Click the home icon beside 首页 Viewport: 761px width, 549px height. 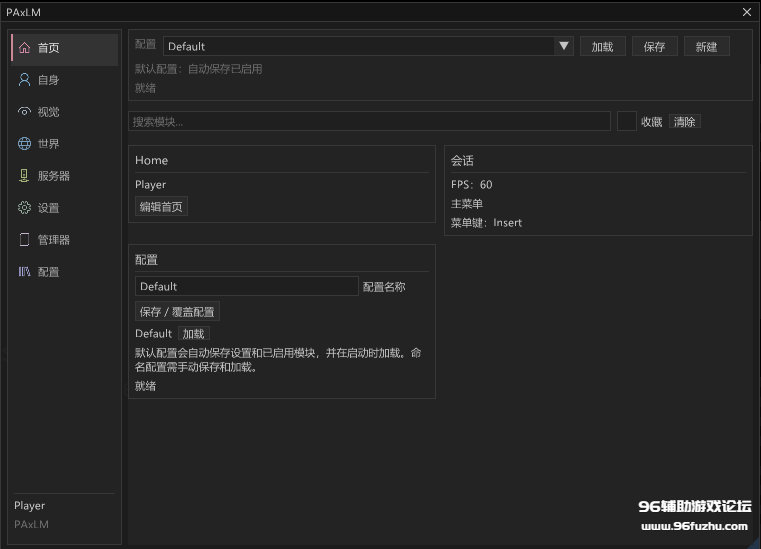[x=24, y=48]
